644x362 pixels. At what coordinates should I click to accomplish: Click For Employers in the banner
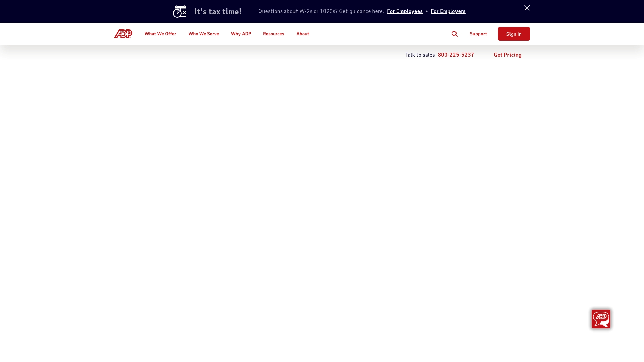tap(448, 11)
